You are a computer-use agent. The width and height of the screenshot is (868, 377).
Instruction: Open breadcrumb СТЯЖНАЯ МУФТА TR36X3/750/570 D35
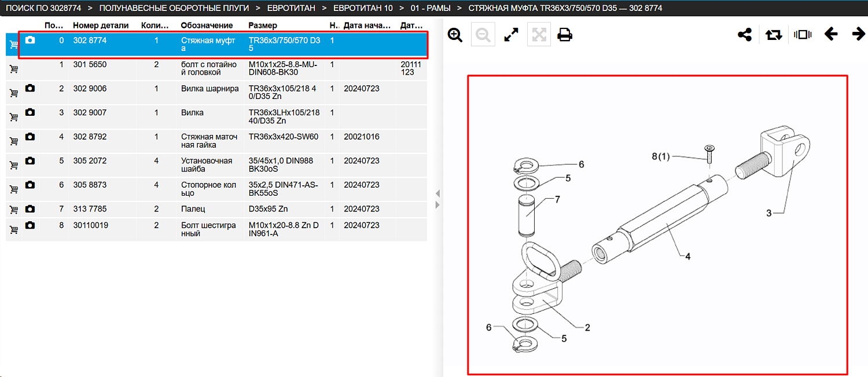[x=565, y=8]
